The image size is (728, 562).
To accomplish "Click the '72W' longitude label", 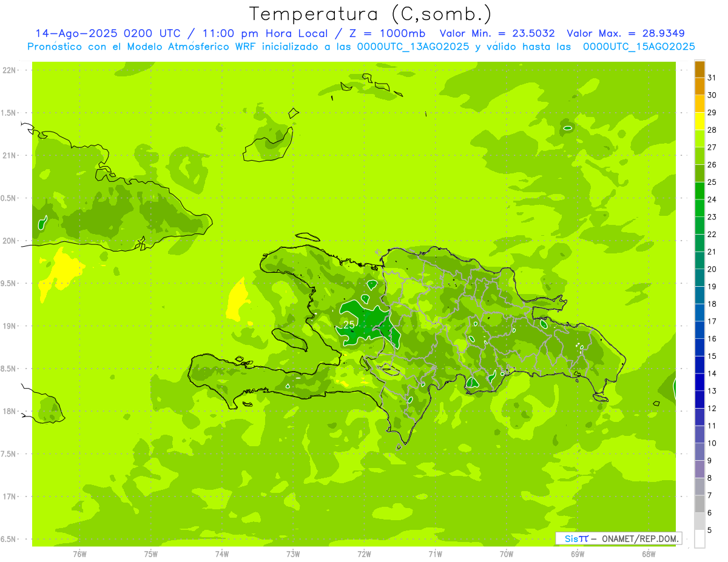I will (x=364, y=554).
